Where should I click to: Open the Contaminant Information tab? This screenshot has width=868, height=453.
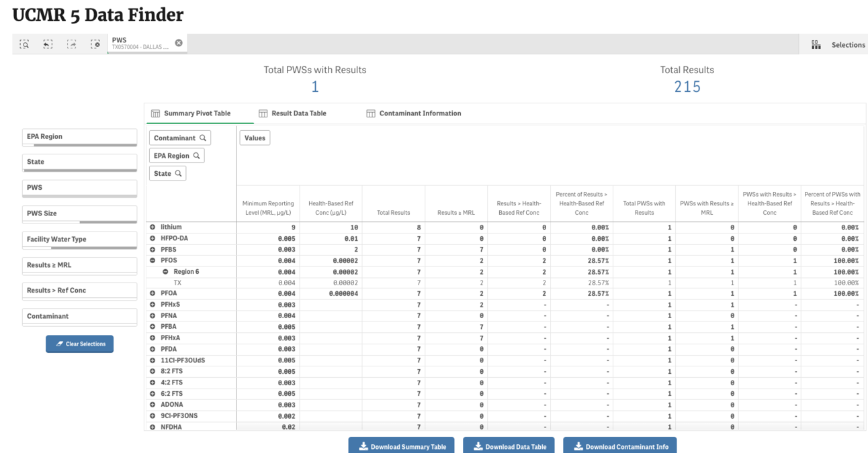pyautogui.click(x=414, y=113)
